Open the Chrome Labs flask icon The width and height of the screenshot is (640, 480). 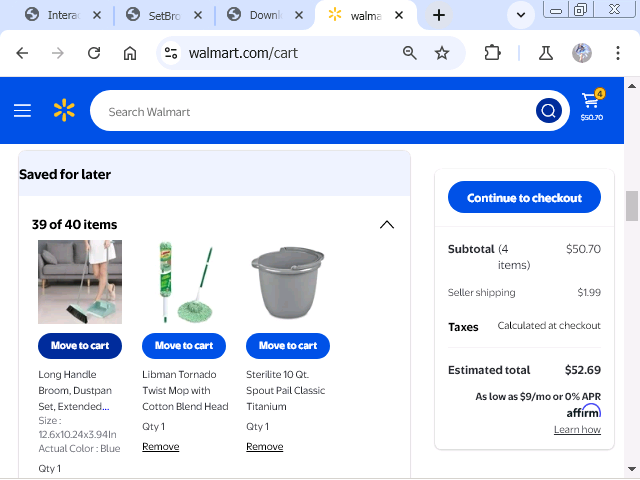(546, 53)
